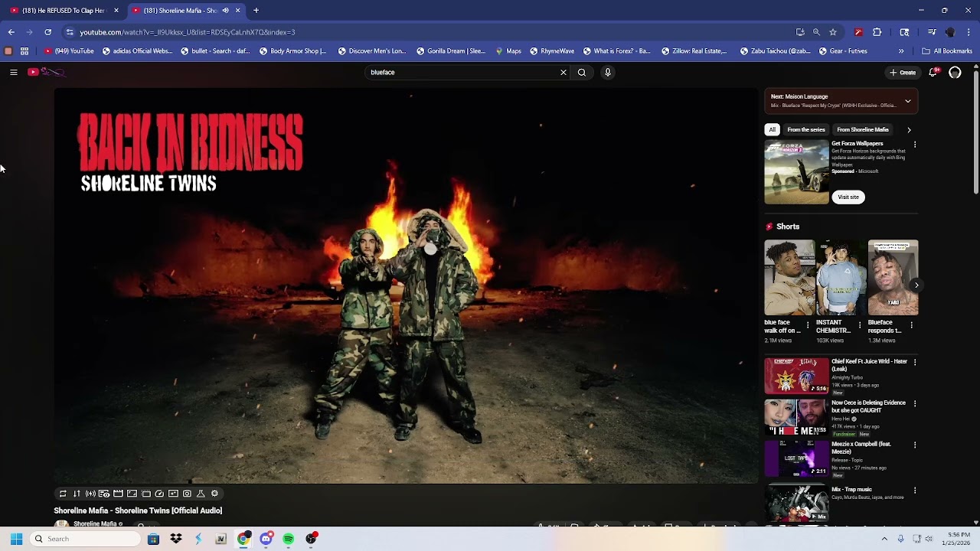Open Chrome three-dot menu
Viewport: 980px width, 551px height.
point(969,32)
